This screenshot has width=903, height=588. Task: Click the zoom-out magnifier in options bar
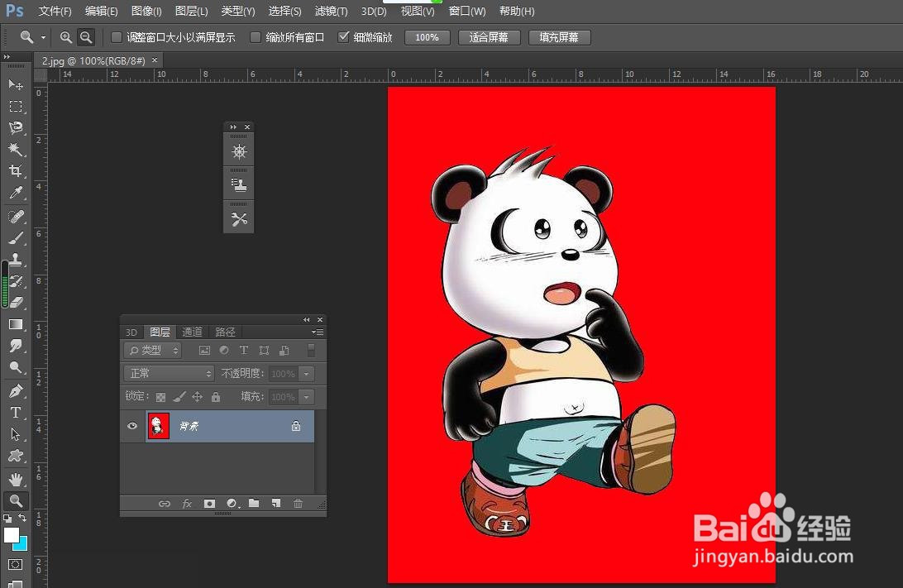[x=86, y=37]
